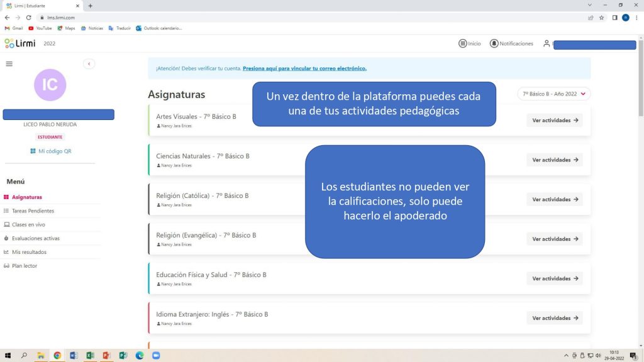Click Ver actividades for Artes Visuales
The image size is (644, 362).
(x=555, y=120)
